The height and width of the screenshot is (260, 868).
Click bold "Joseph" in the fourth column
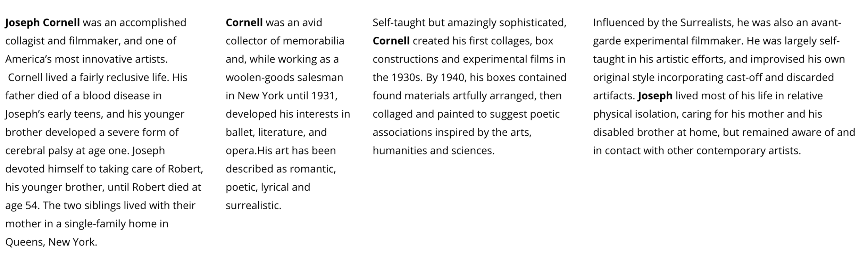click(655, 96)
